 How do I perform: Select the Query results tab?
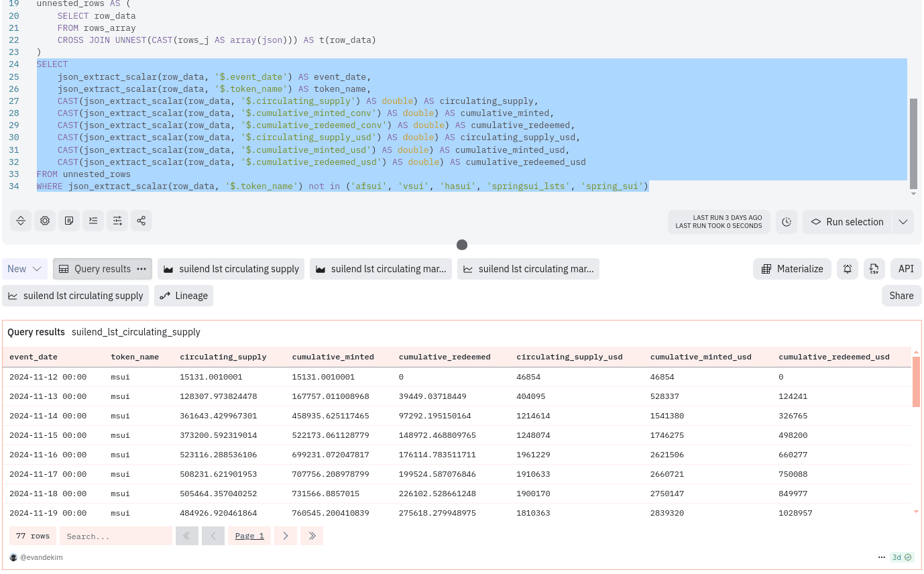coord(103,269)
